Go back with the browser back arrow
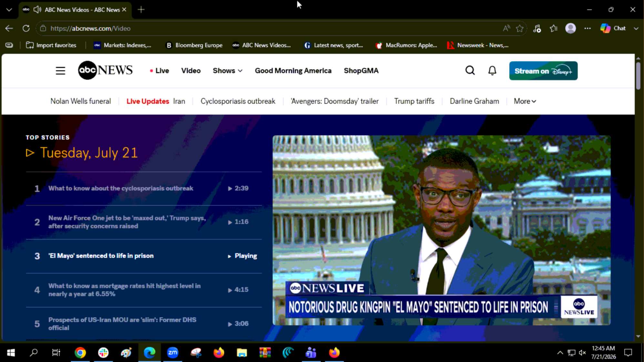 point(9,28)
